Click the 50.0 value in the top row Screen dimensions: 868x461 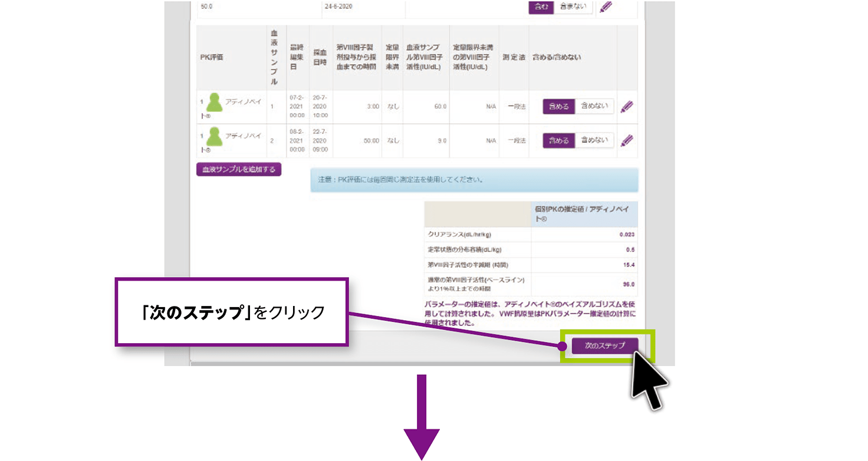(x=207, y=7)
